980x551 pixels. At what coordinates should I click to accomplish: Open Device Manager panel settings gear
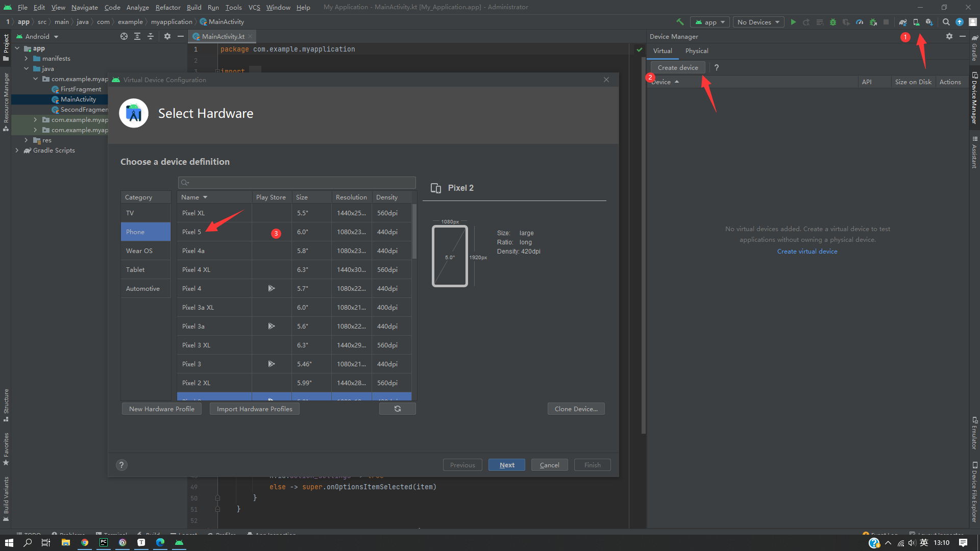click(x=949, y=36)
